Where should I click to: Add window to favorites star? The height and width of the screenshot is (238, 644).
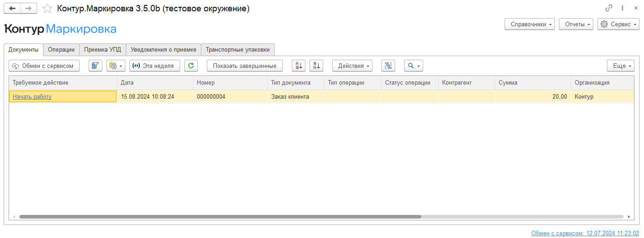tap(47, 9)
